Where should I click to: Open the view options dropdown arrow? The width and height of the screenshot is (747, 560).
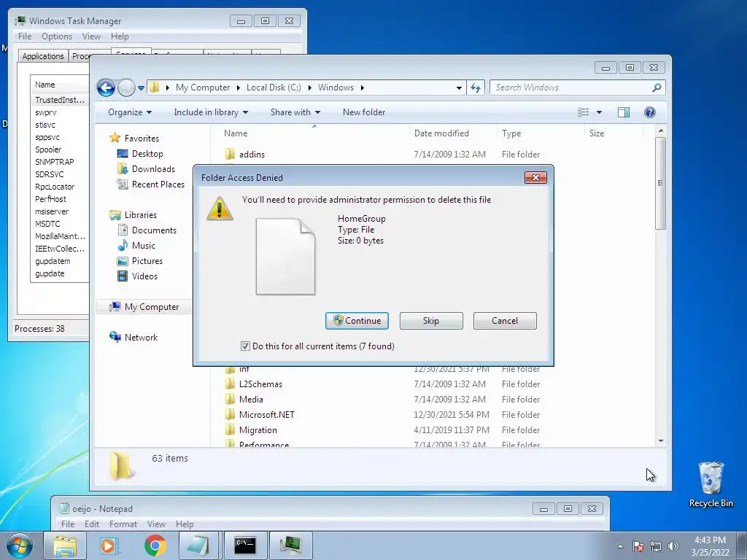click(600, 112)
